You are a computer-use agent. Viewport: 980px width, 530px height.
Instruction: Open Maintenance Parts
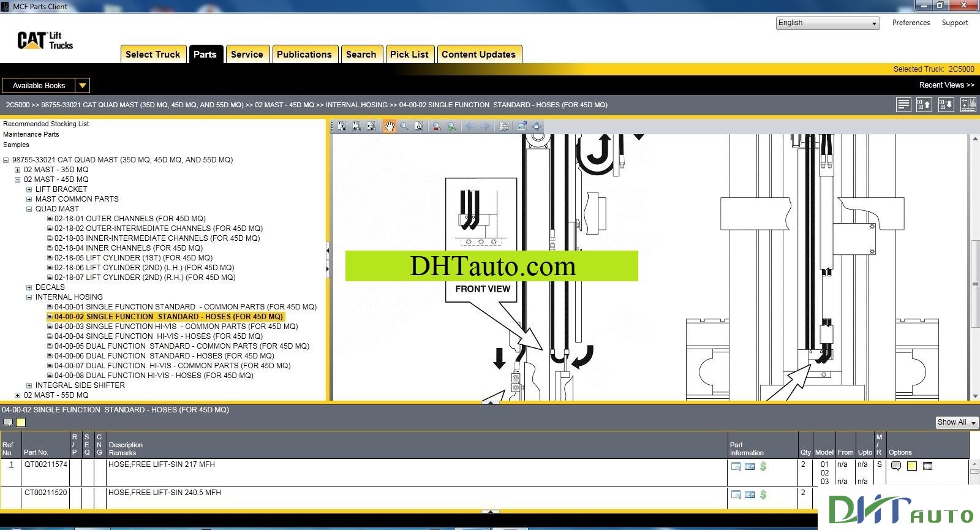coord(31,134)
